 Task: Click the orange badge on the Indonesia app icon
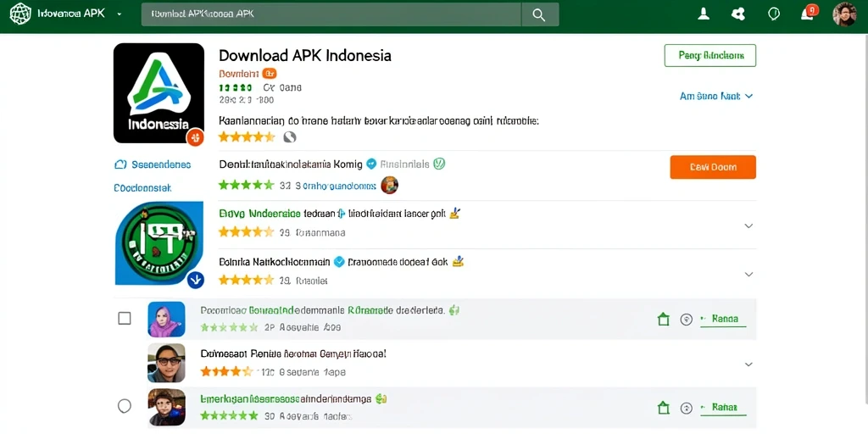click(x=195, y=136)
